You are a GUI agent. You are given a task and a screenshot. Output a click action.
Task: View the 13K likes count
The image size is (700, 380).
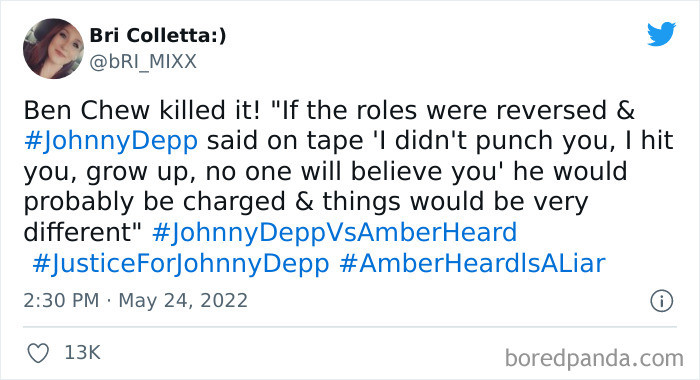click(83, 353)
